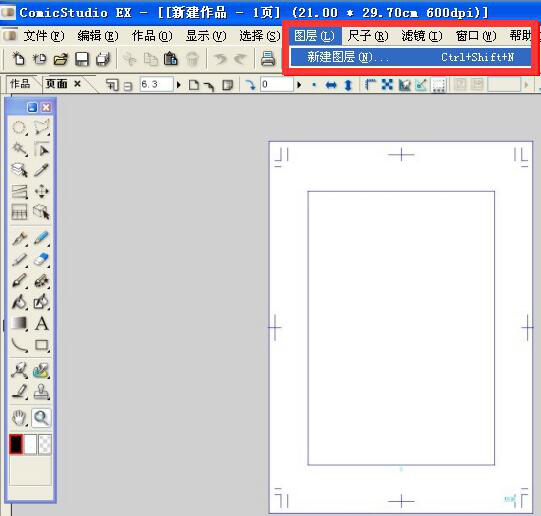Click the paste clipboard icon
Image resolution: width=541 pixels, height=516 pixels.
(170, 59)
